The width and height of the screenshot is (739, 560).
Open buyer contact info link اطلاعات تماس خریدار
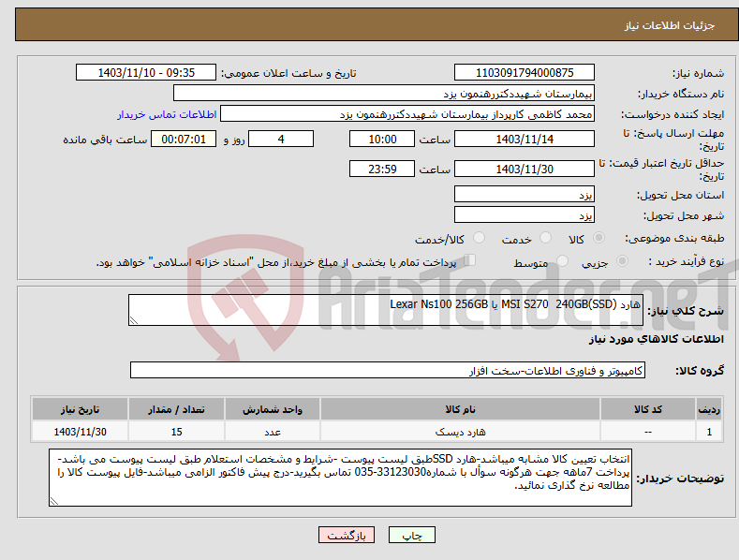pyautogui.click(x=167, y=114)
